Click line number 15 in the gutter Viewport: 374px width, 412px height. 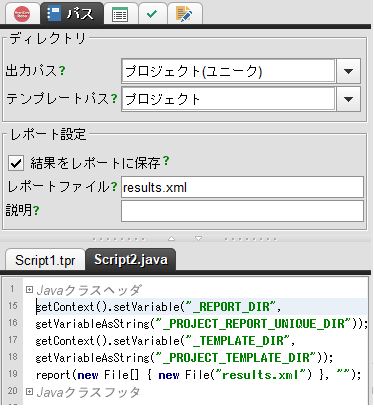13,306
